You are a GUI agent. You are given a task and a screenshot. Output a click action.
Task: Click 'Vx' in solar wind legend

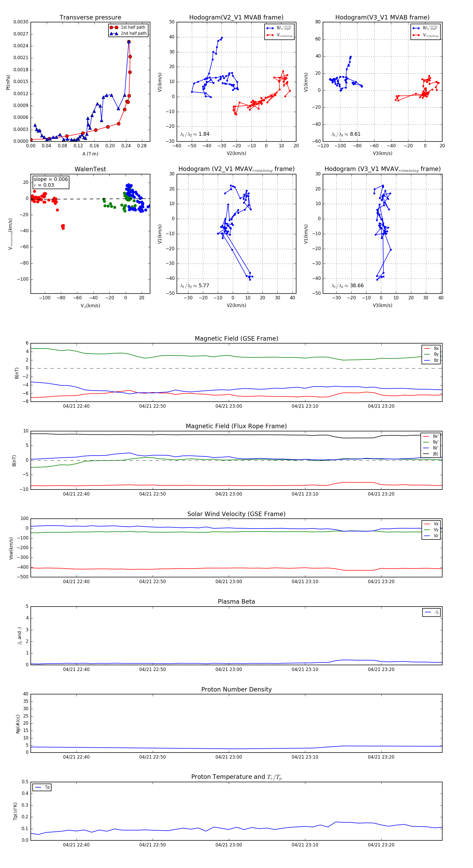pyautogui.click(x=431, y=524)
